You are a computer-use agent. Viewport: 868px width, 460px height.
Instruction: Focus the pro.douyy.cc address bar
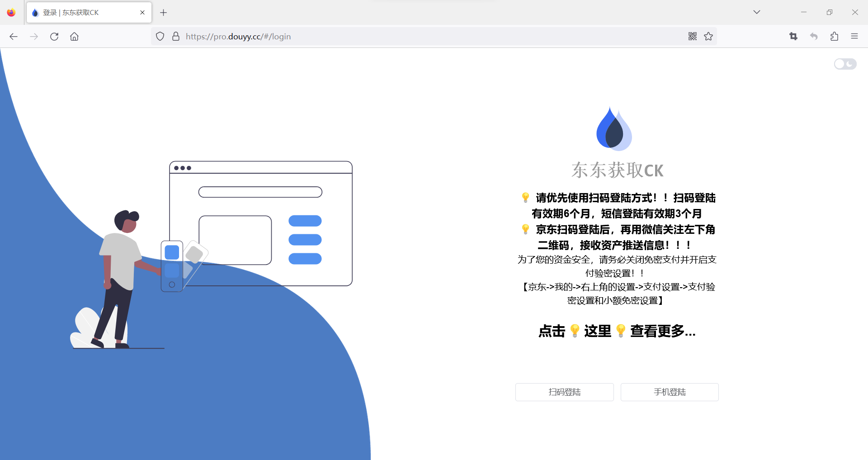point(434,37)
